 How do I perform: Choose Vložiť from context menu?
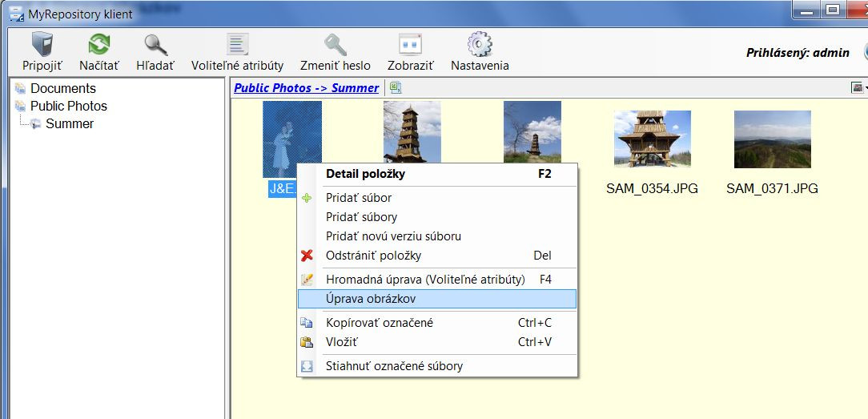[x=437, y=342]
